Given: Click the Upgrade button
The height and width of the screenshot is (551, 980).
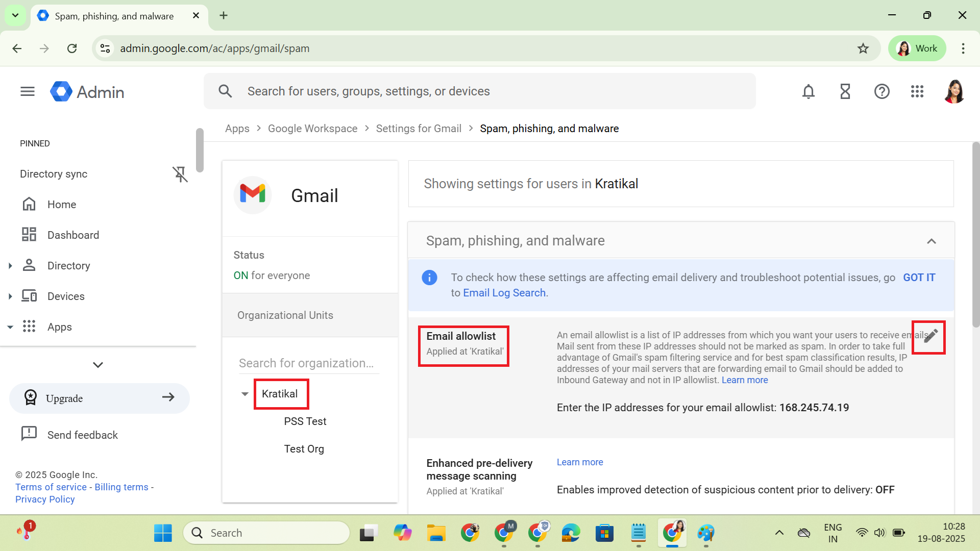Looking at the screenshot, I should tap(100, 398).
